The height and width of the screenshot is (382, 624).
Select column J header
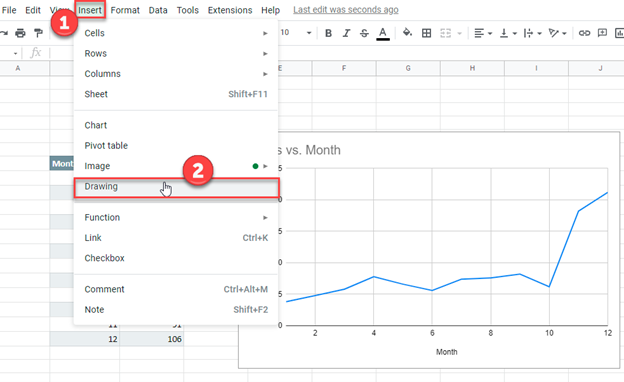pyautogui.click(x=597, y=68)
